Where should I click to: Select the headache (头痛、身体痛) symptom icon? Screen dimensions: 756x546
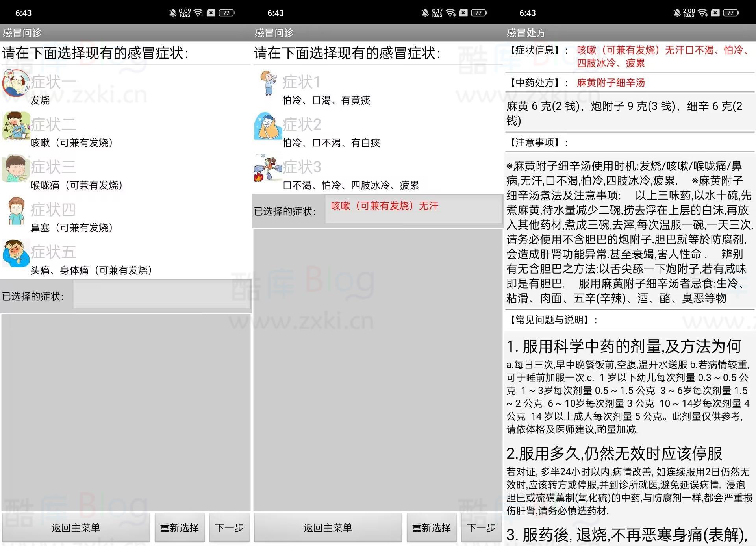(x=16, y=254)
